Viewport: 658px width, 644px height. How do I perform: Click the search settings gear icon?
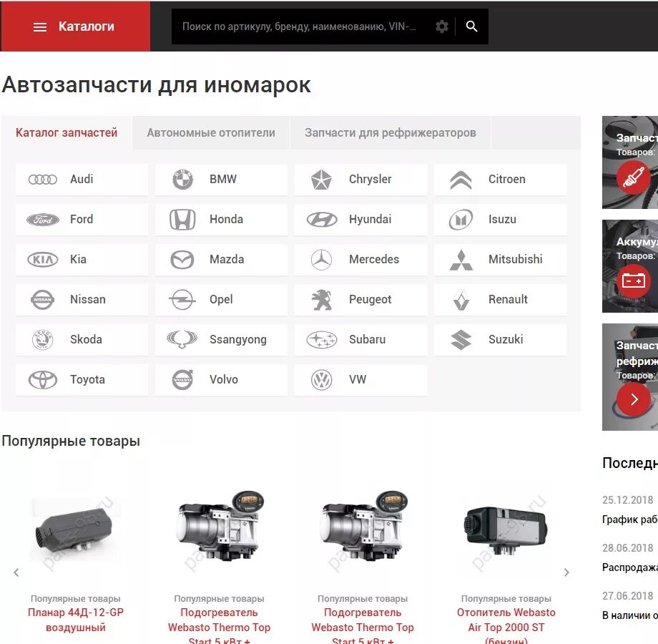(441, 26)
